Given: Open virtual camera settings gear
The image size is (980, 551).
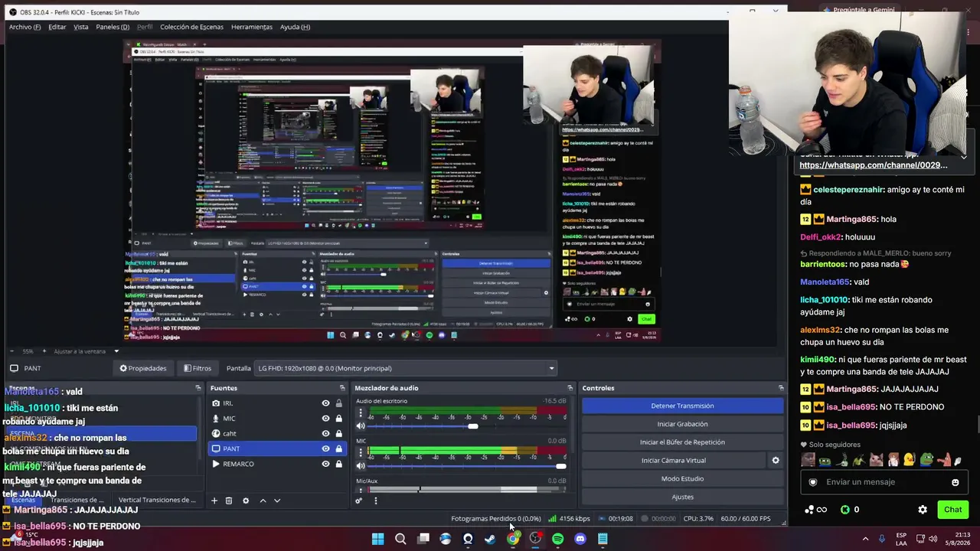Looking at the screenshot, I should (x=775, y=460).
